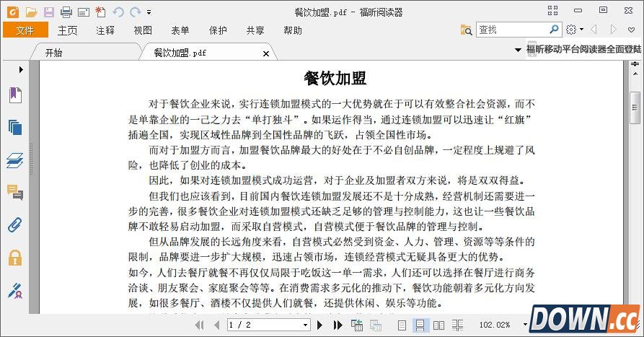This screenshot has height=337, width=644.
Task: Go to the previous page
Action: tap(217, 325)
